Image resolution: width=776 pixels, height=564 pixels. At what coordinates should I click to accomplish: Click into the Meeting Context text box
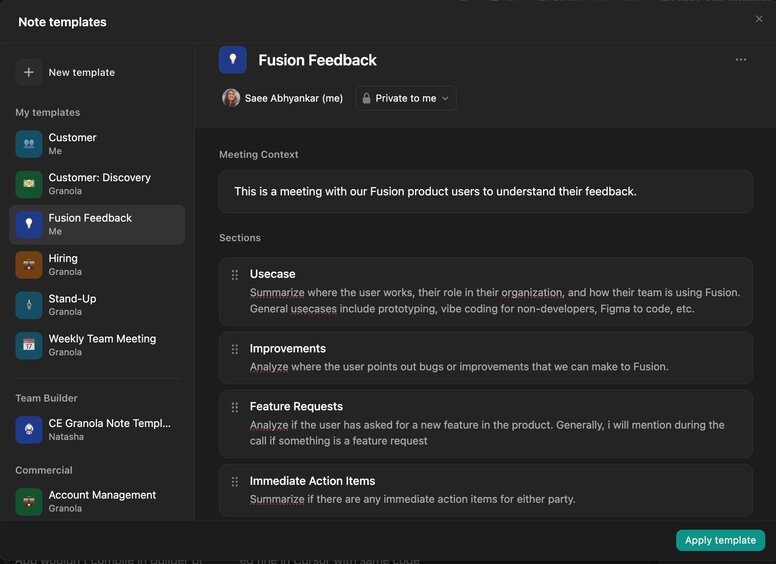(x=485, y=191)
